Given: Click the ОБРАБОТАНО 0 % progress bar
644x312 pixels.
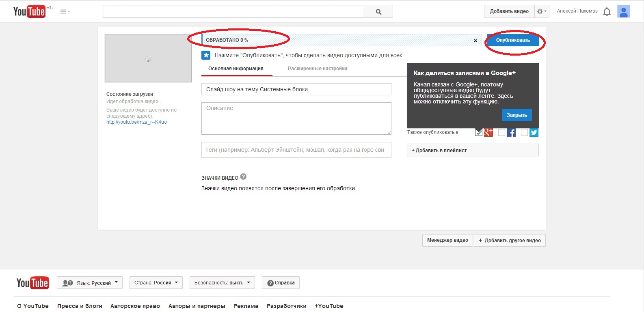Looking at the screenshot, I should tap(341, 40).
